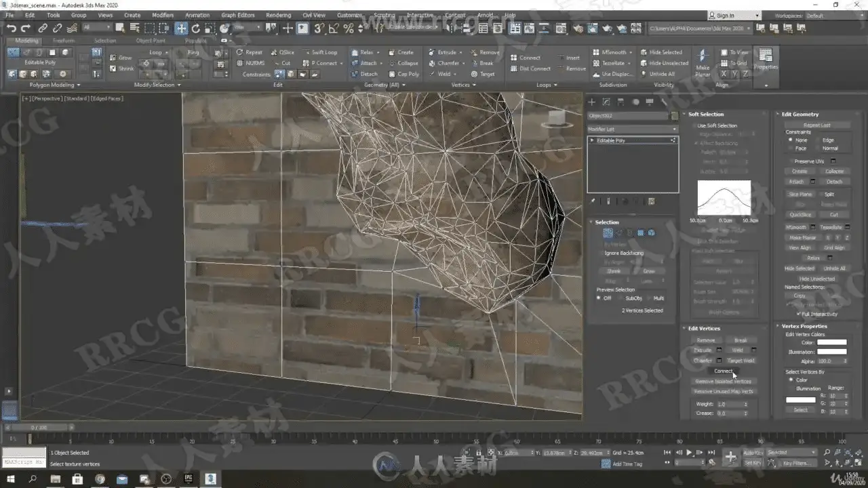The width and height of the screenshot is (868, 488).
Task: Open the Modifier List dropdown
Action: pyautogui.click(x=632, y=129)
